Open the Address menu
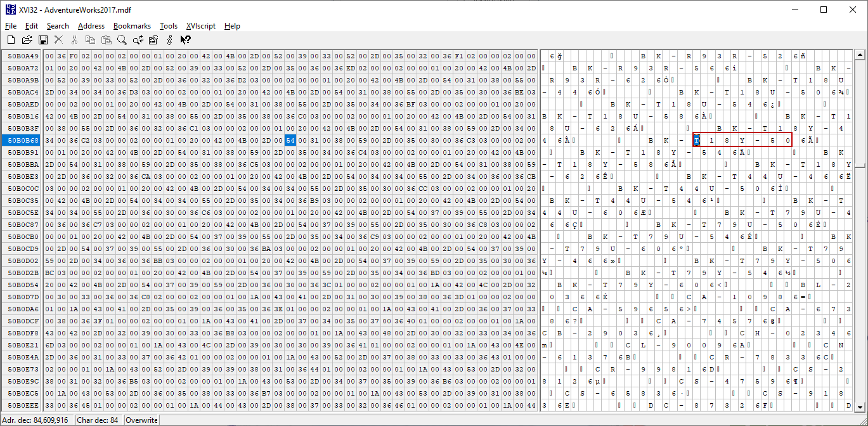 [91, 26]
